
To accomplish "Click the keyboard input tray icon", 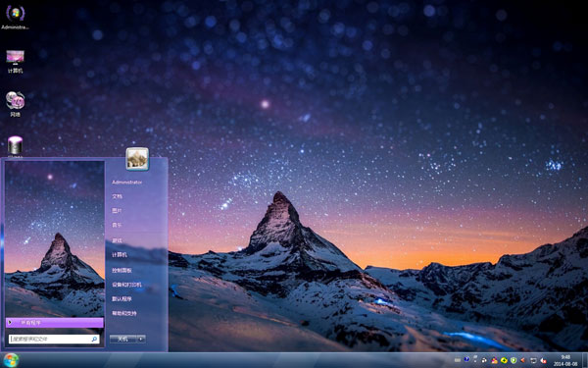I will coord(458,360).
